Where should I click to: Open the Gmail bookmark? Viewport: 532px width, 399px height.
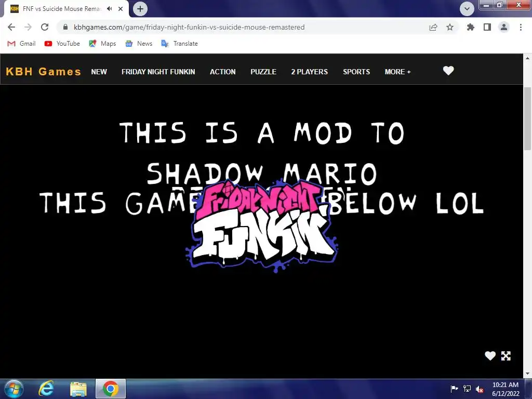pyautogui.click(x=21, y=44)
